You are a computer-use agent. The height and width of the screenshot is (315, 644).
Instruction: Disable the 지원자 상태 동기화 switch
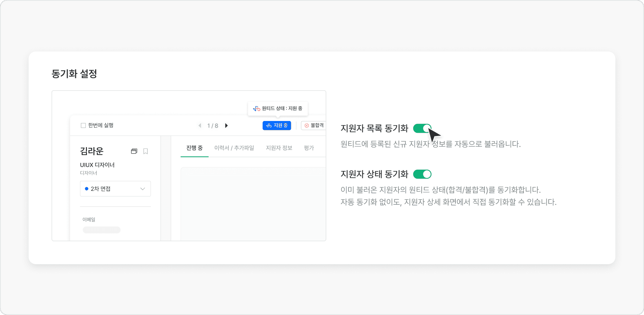click(422, 174)
